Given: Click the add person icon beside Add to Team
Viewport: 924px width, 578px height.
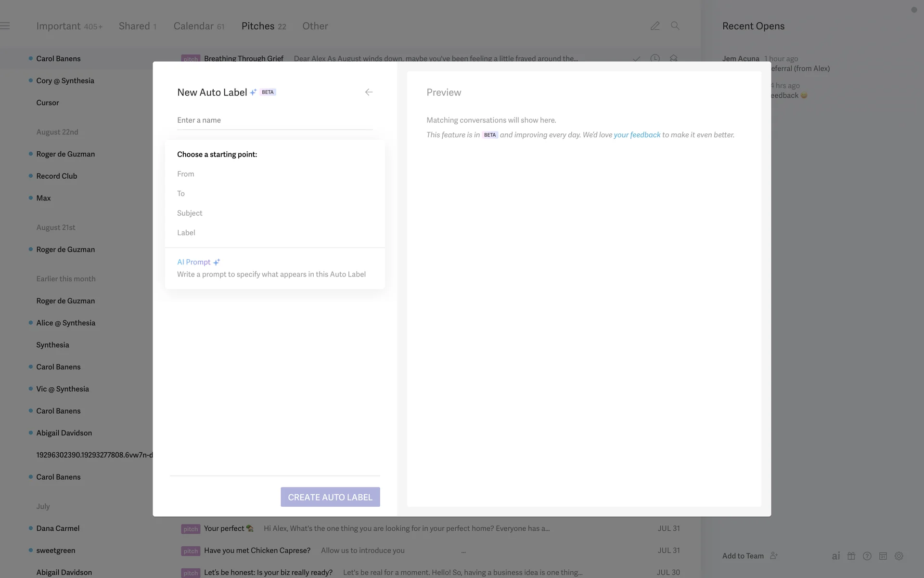Looking at the screenshot, I should (774, 556).
